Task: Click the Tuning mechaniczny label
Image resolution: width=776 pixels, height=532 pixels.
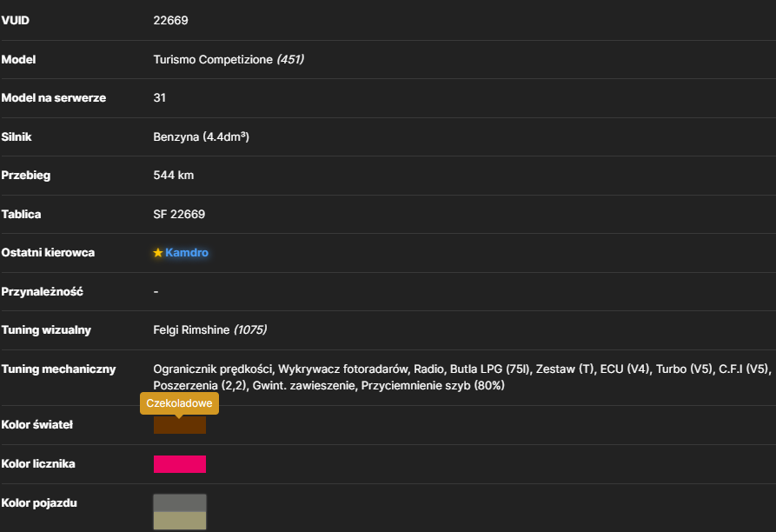Action: (58, 369)
